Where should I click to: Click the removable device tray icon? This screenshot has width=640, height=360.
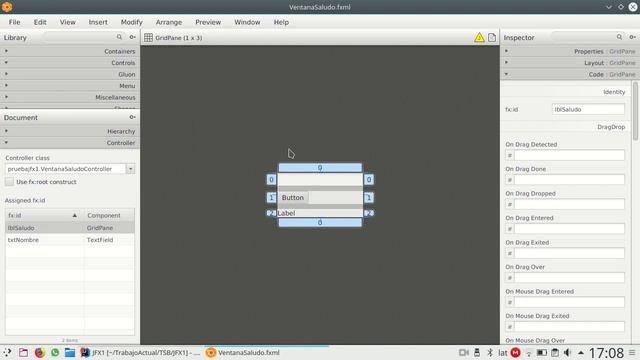pos(477,352)
